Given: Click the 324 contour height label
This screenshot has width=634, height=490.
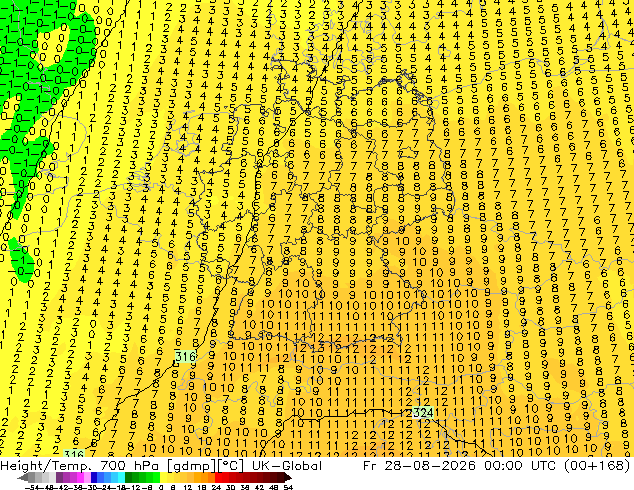Looking at the screenshot, I should pos(422,413).
